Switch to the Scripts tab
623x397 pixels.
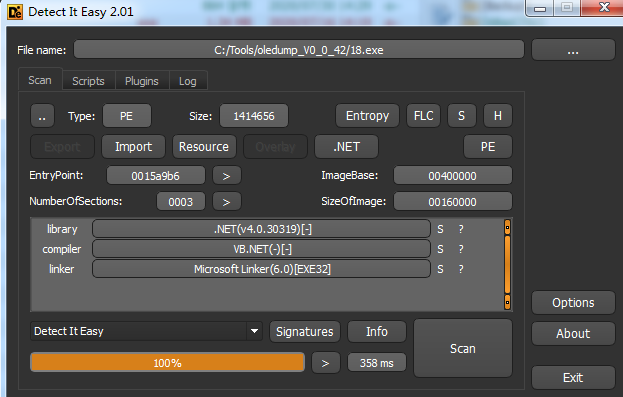pyautogui.click(x=88, y=81)
